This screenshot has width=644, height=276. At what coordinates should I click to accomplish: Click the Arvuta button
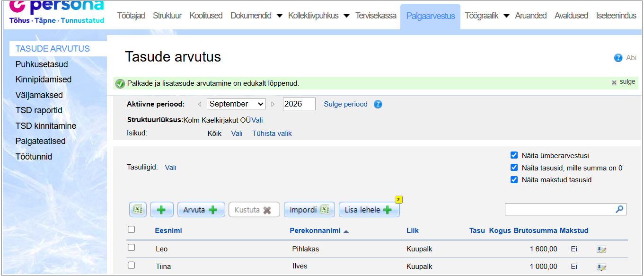[x=201, y=210]
